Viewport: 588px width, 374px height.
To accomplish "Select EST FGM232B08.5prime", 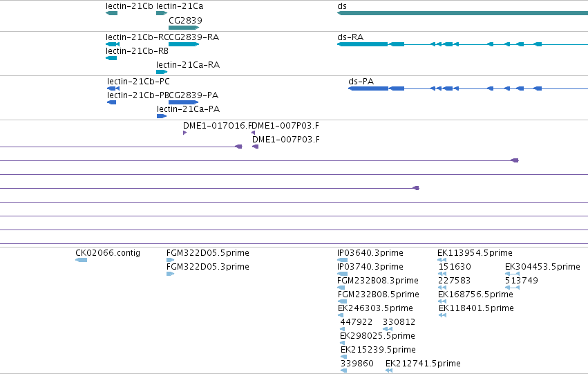I will coord(343,301).
